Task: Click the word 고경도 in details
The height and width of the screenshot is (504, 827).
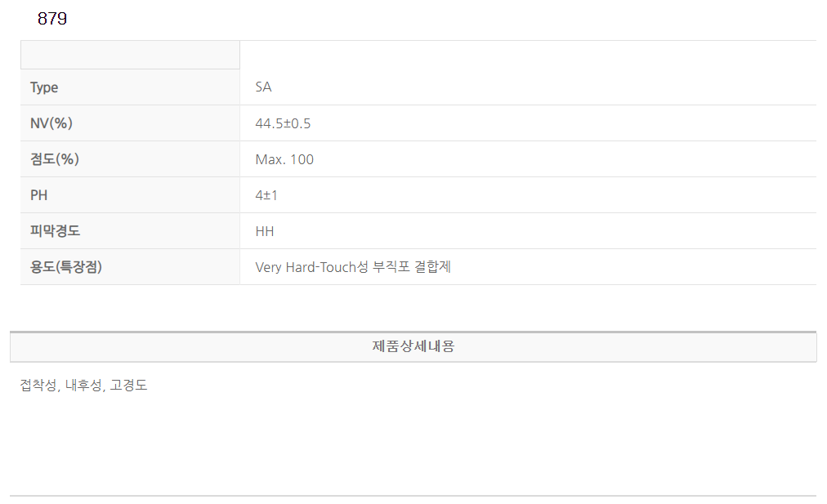Action: 128,386
